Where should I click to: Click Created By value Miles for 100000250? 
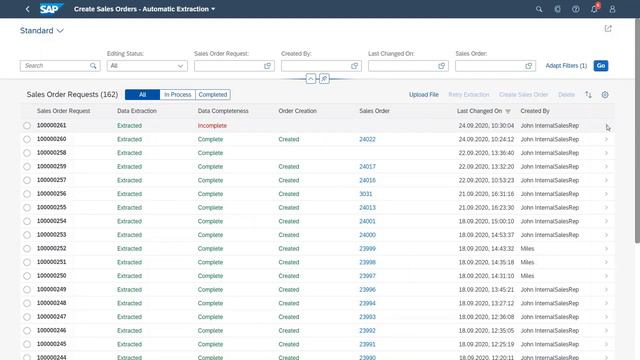(527, 276)
